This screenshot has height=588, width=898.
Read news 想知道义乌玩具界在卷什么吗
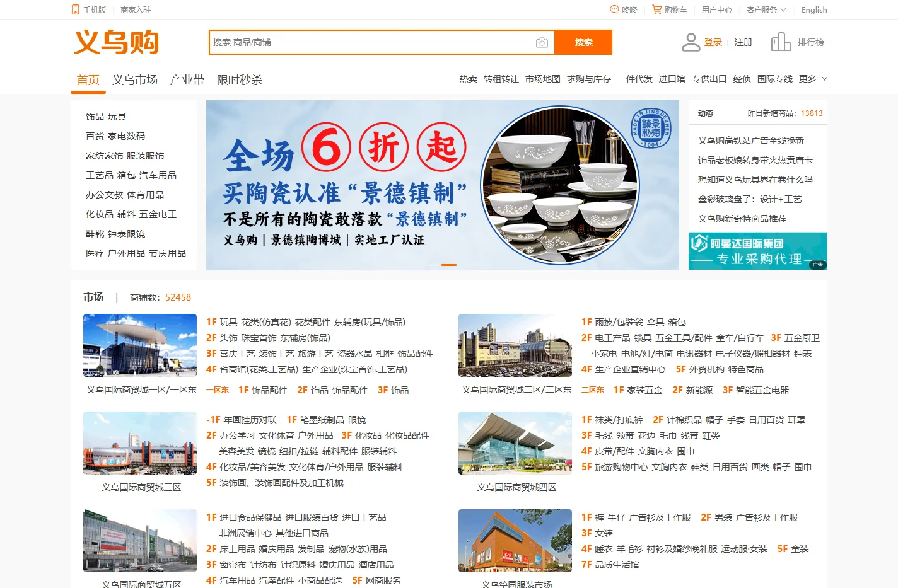pos(755,180)
